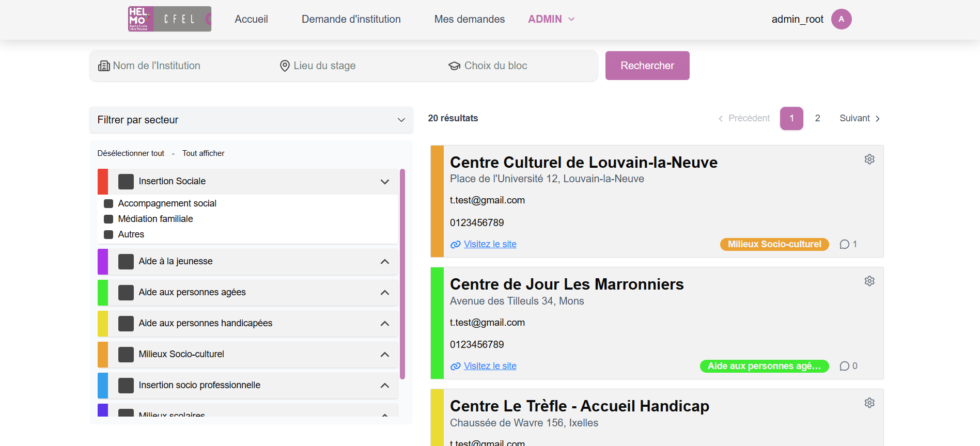Open settings gear for Centre de Jour Les Marronniers
The width and height of the screenshot is (980, 446).
click(x=869, y=281)
